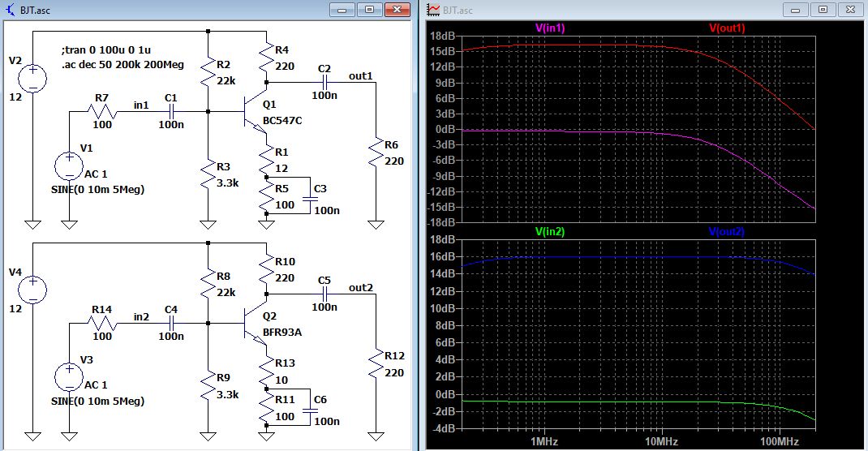This screenshot has width=868, height=451.
Task: Click the 18dB label on upper plot axis
Action: (442, 36)
